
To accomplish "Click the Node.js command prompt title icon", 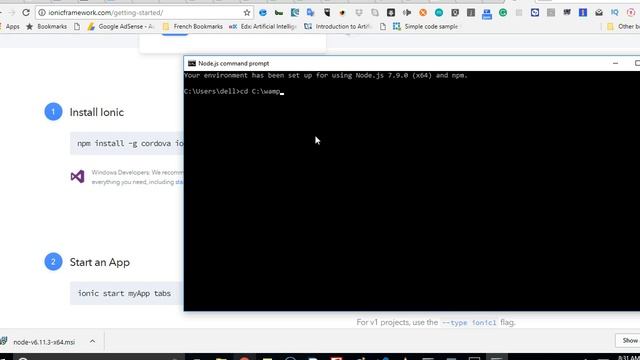I will (x=191, y=63).
